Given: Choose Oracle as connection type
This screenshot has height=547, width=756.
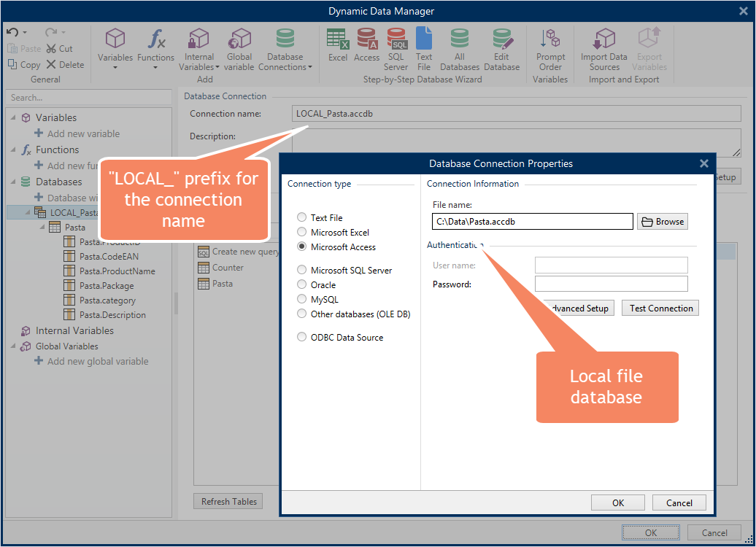Looking at the screenshot, I should pyautogui.click(x=316, y=285).
